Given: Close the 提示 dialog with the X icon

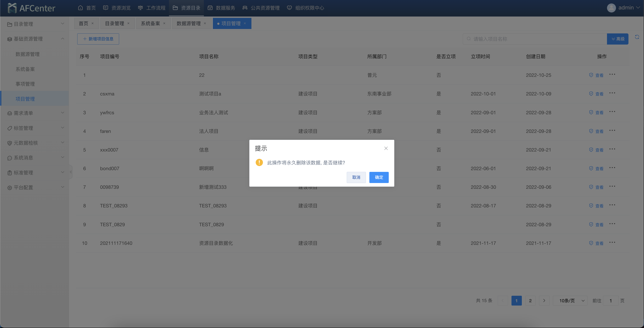Looking at the screenshot, I should (386, 148).
